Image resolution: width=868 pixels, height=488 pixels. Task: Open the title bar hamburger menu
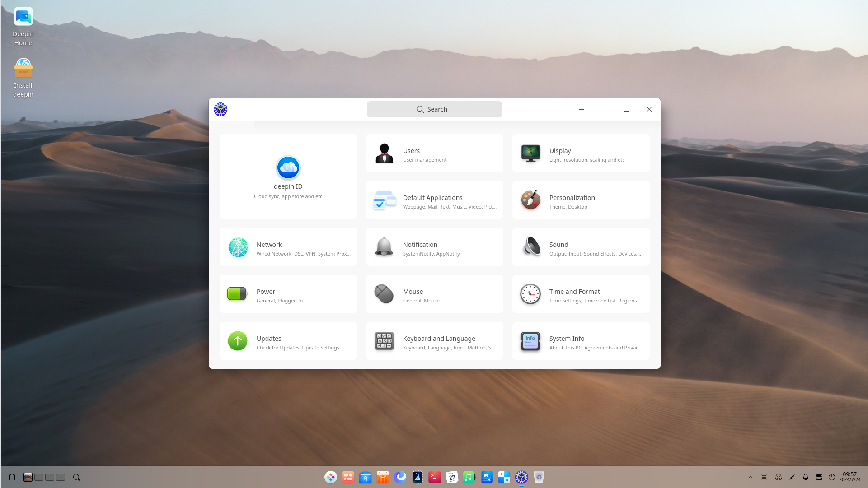581,109
